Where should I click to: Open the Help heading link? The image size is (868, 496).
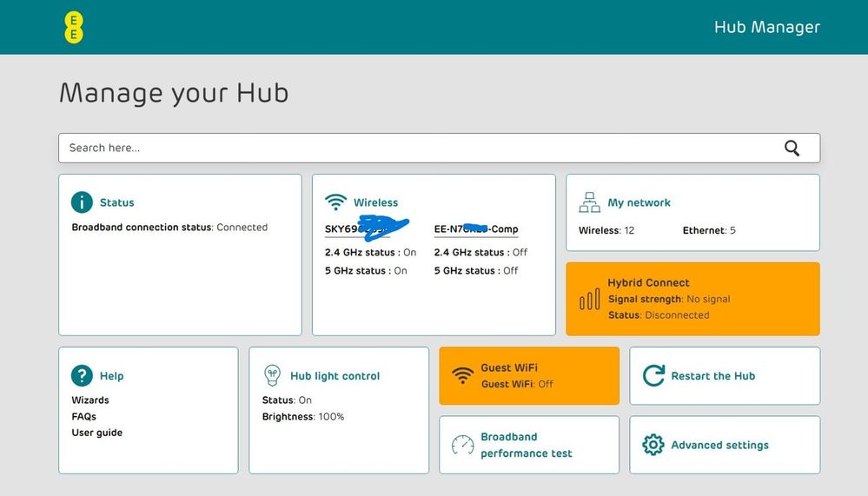point(111,376)
